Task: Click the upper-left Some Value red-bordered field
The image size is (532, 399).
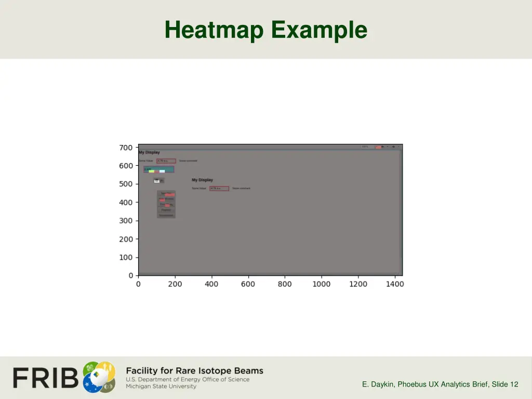Action: 166,161
